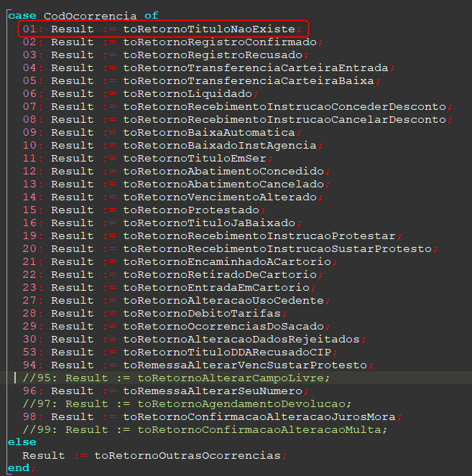Image resolution: width=472 pixels, height=476 pixels.
Task: Click commented line toRetornoConfirmacaoAlteracaoMulta
Action: click(205, 429)
